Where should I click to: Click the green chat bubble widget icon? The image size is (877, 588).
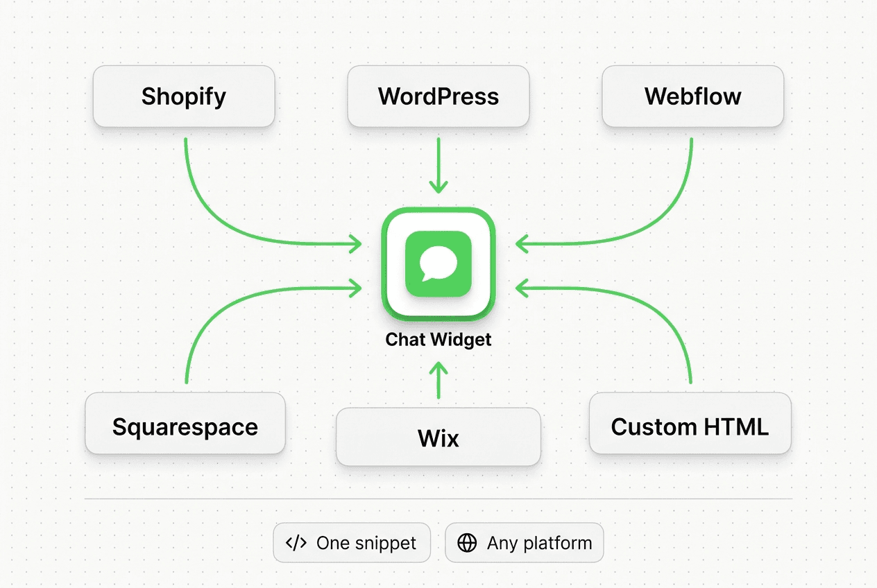pyautogui.click(x=438, y=264)
